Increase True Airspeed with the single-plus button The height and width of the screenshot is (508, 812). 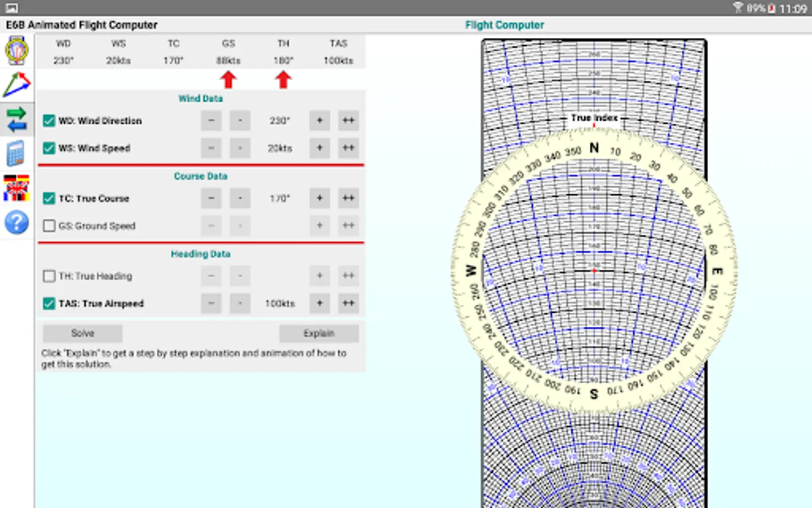[x=320, y=303]
